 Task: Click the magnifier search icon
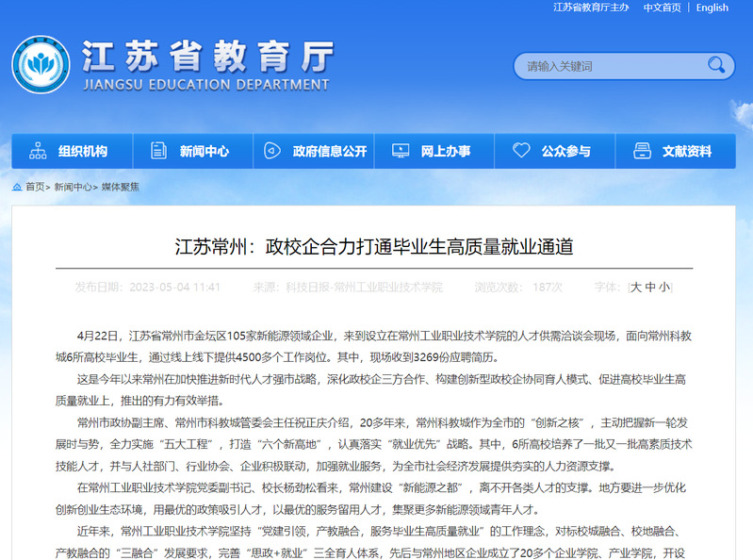[x=717, y=65]
